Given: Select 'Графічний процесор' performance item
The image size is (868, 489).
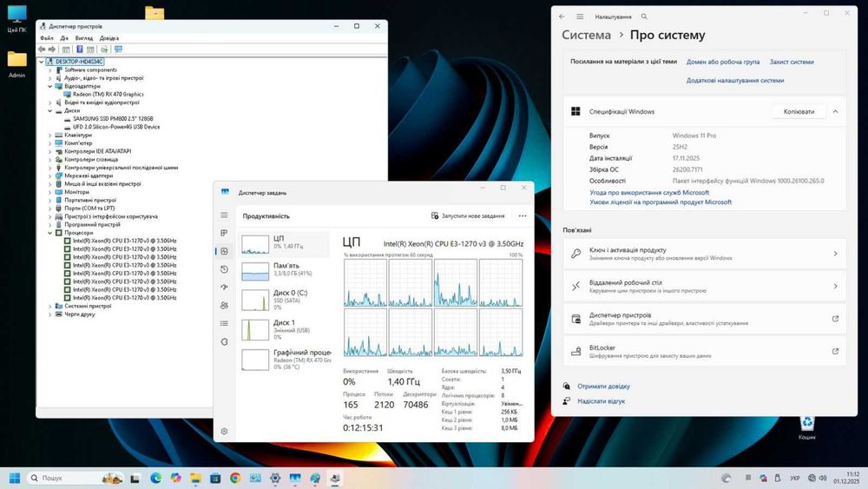Looking at the screenshot, I should [285, 360].
